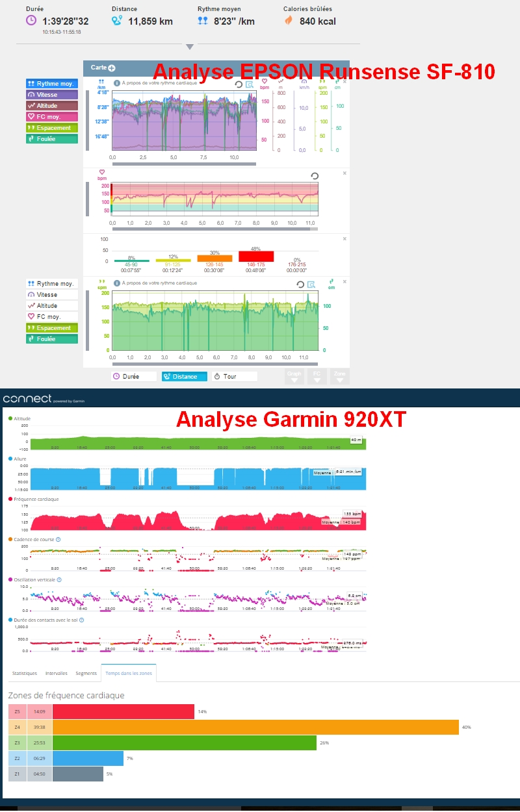Screen dimensions: 520x812
Task: Collapse summary using the triangle arrow
Action: point(189,47)
